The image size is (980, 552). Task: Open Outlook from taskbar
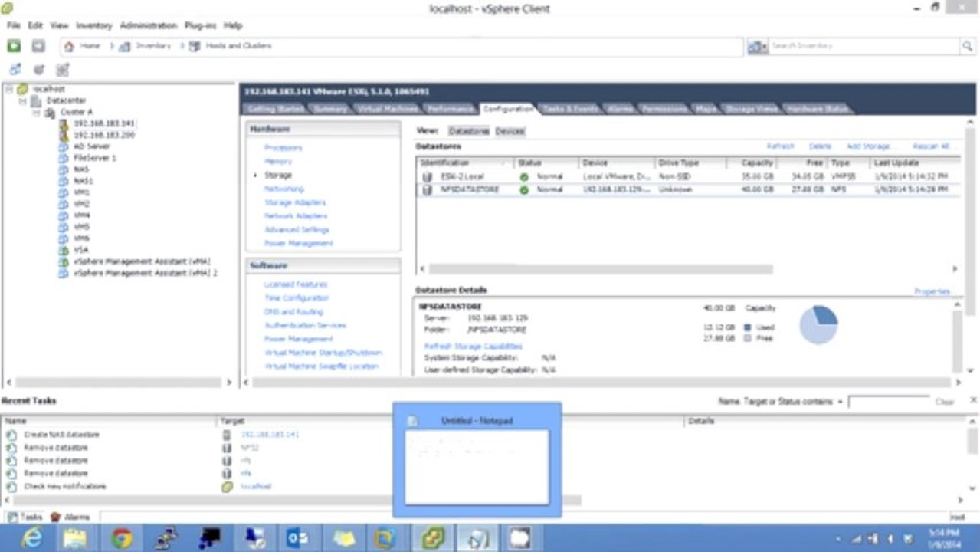(x=297, y=538)
